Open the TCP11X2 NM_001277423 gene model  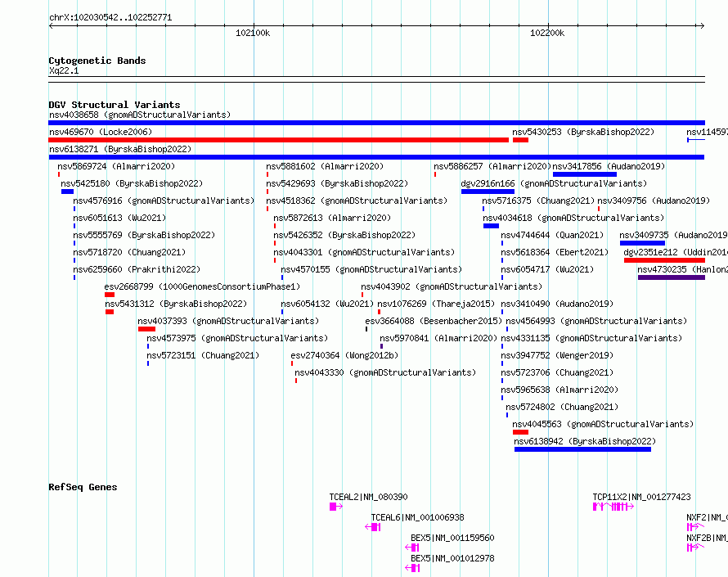click(x=613, y=507)
